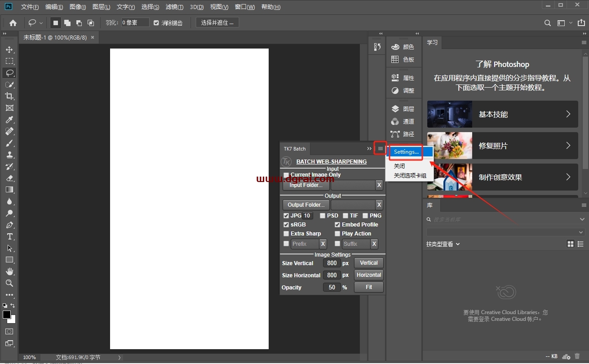The height and width of the screenshot is (364, 589).
Task: Select the Move tool
Action: coord(9,49)
